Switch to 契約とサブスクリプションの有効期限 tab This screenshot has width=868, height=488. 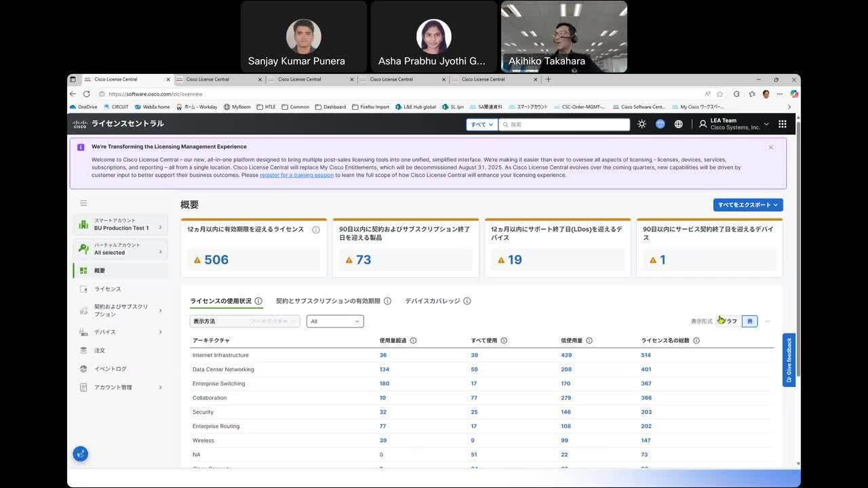(x=328, y=301)
